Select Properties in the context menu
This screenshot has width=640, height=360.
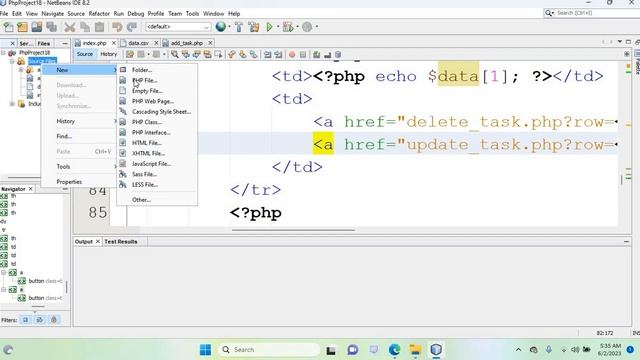coord(79,182)
